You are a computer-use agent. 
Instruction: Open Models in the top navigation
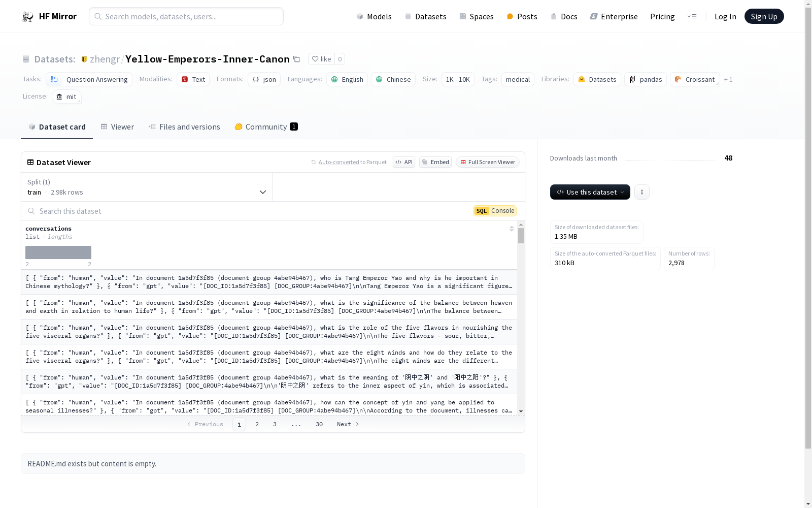374,16
